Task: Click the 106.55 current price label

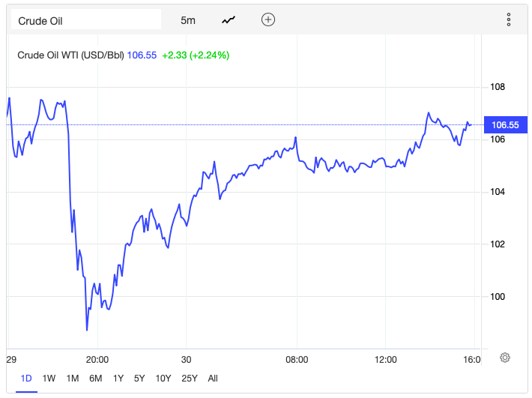Action: click(x=505, y=124)
